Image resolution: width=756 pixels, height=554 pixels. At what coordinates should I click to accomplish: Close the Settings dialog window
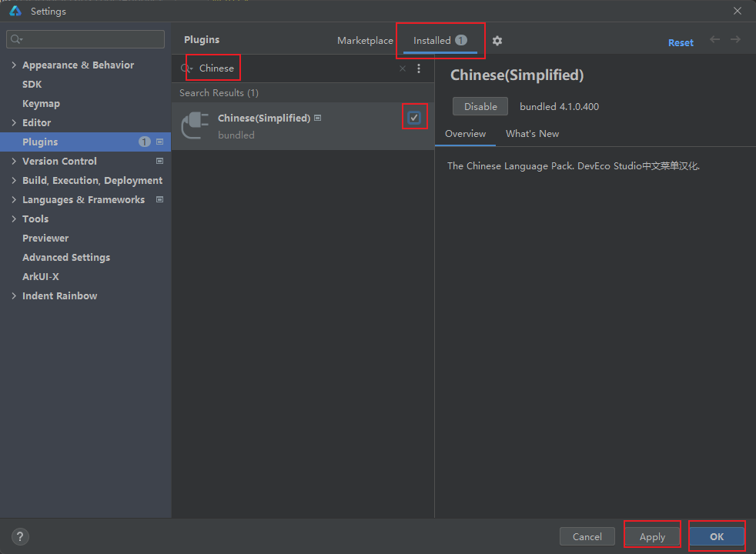point(738,11)
